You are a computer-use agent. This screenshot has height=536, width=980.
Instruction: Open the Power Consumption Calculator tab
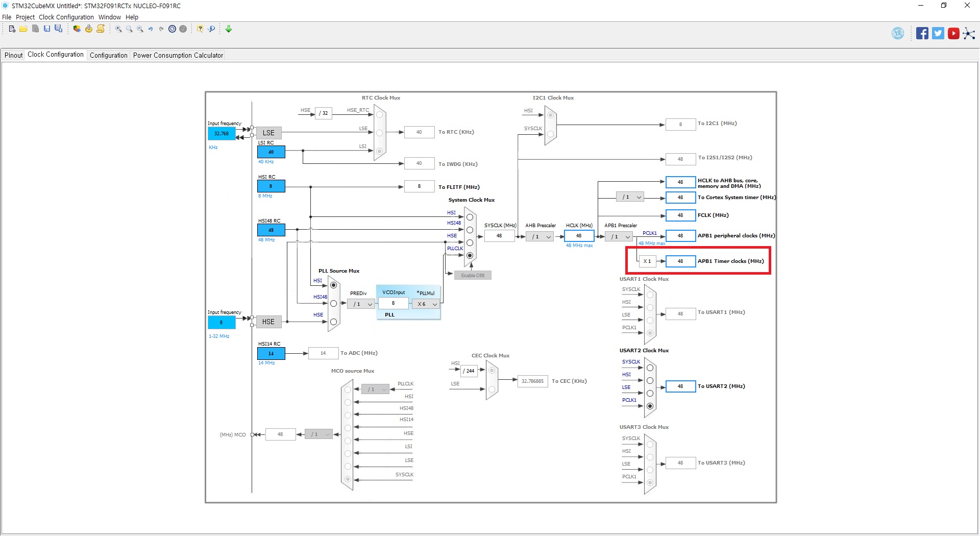click(178, 55)
